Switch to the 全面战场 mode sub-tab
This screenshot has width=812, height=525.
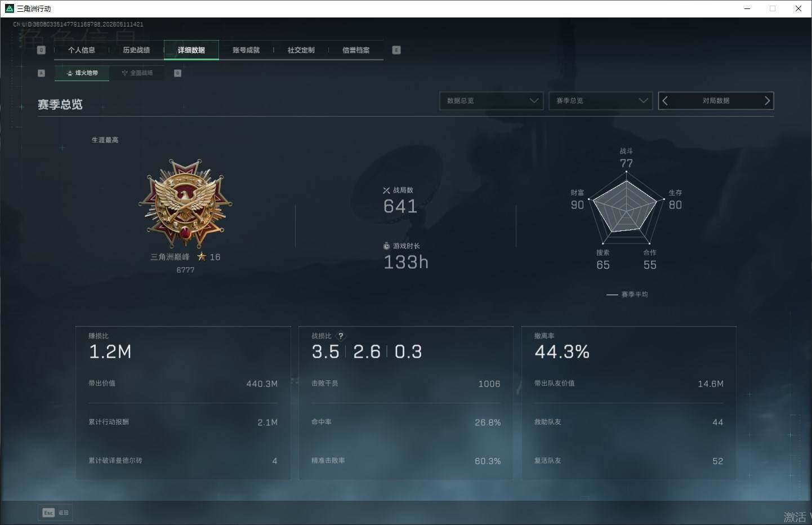[137, 73]
